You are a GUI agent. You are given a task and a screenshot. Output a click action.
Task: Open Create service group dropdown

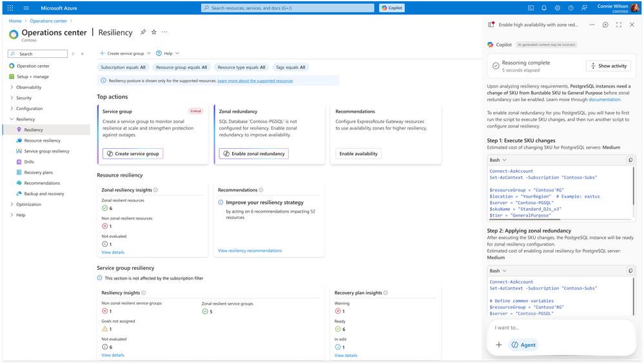125,53
